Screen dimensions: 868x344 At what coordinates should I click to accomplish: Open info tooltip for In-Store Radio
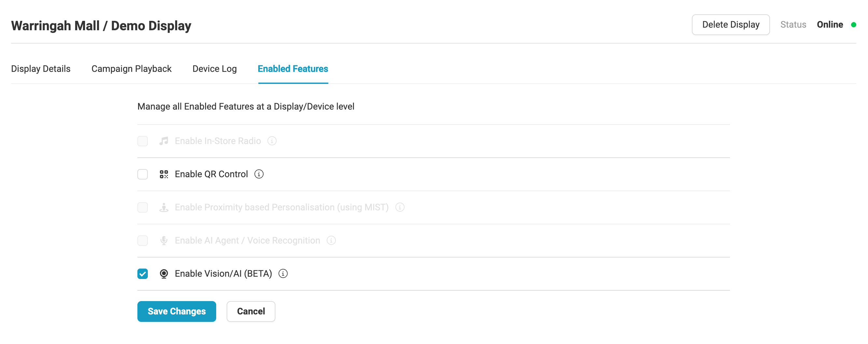pos(272,141)
